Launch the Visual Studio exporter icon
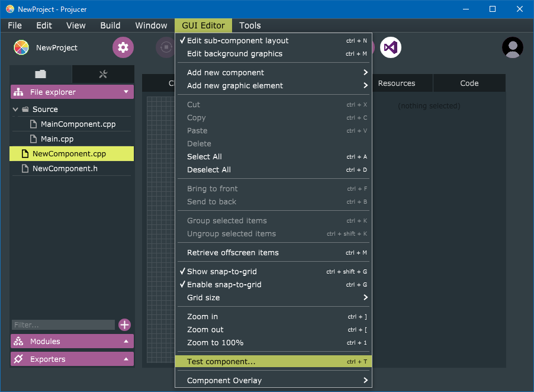This screenshot has height=392, width=534. click(x=390, y=47)
